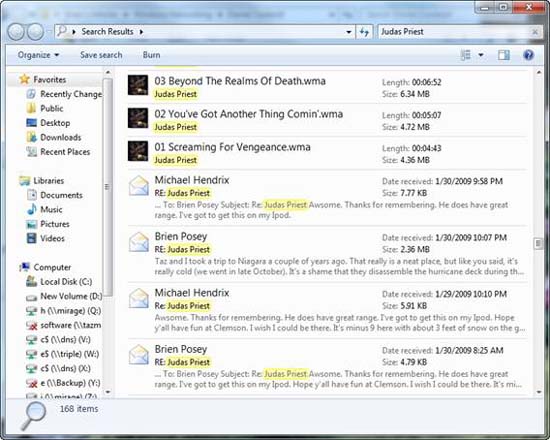Click date received 1/30/2009 9:58 PM
The image size is (550, 440).
pos(469,181)
